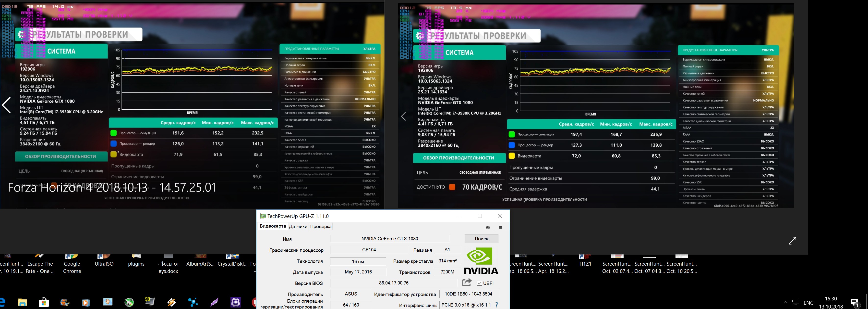Click the GPU-Z screenshot camera icon
This screenshot has width=868, height=309.
[487, 227]
